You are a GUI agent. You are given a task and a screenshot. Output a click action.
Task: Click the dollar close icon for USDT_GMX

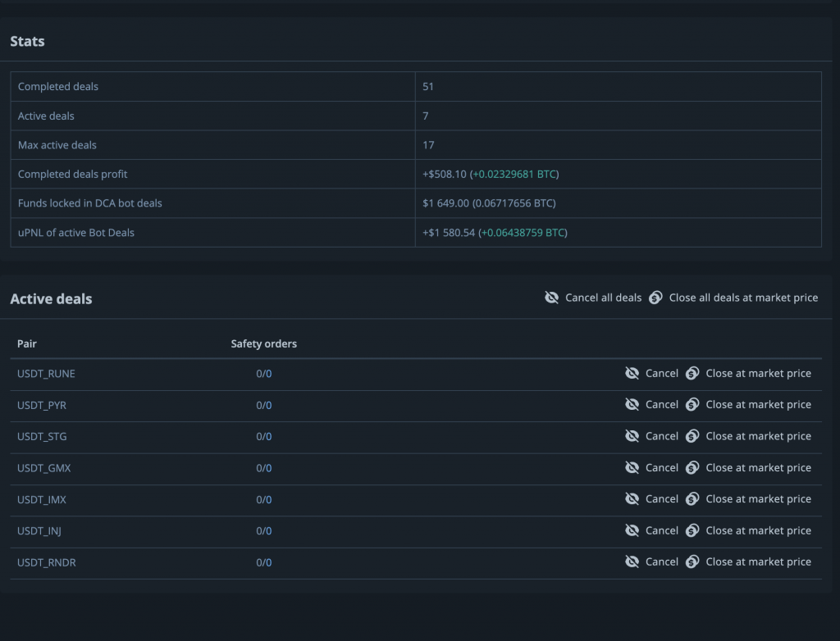point(692,468)
